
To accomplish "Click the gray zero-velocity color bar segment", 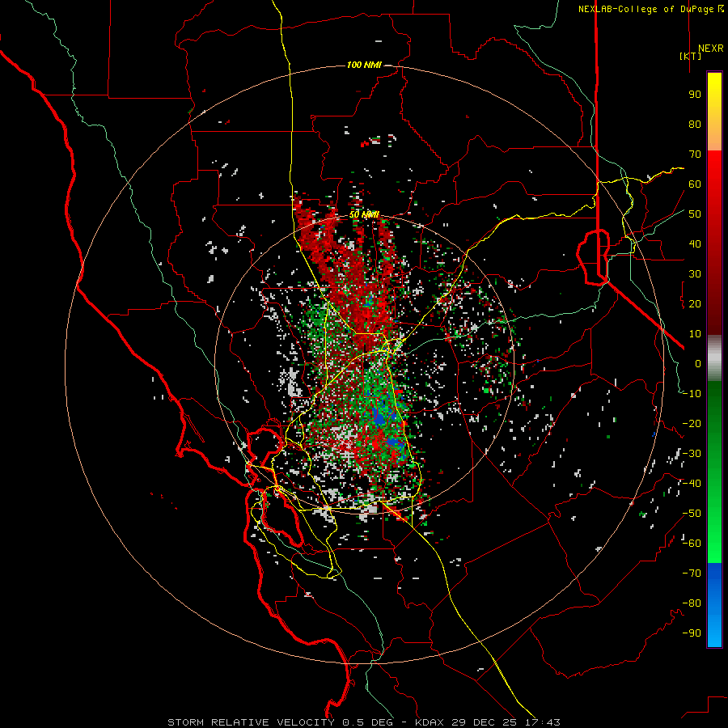I will [714, 358].
